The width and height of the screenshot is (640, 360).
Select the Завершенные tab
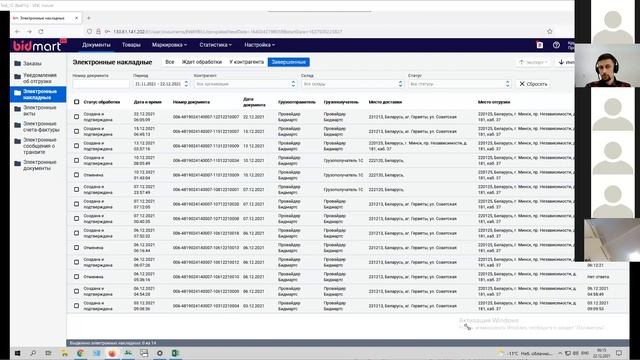[x=289, y=62]
